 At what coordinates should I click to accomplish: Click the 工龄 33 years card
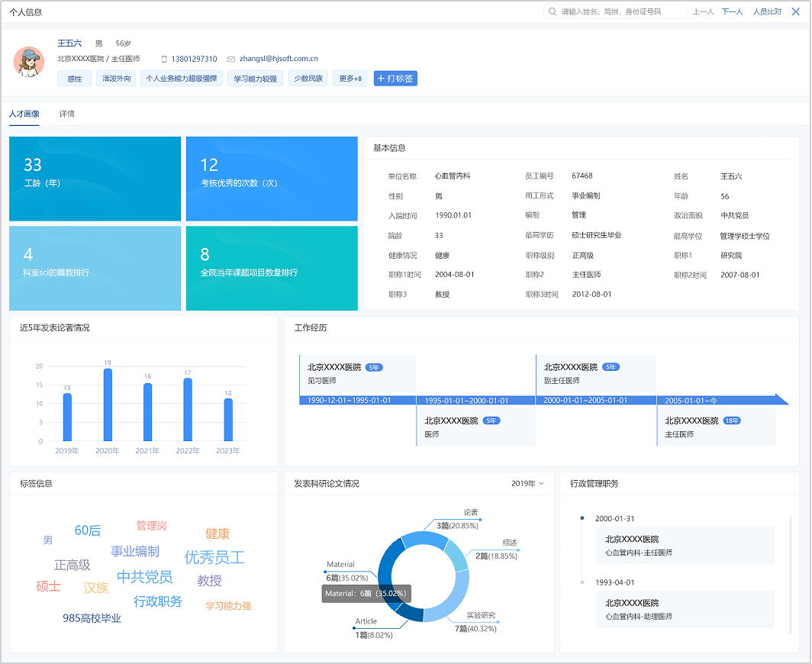(95, 179)
